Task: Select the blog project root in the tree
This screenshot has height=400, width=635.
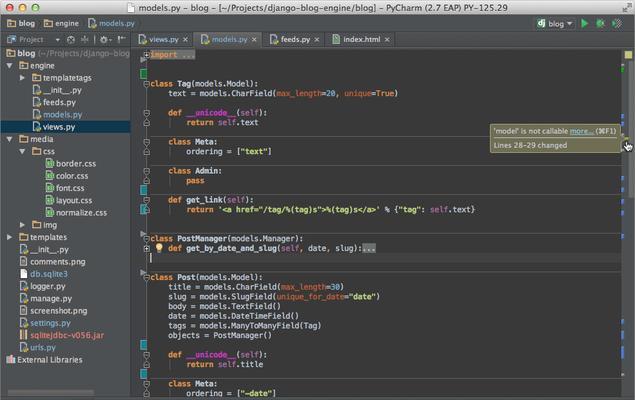Action: pyautogui.click(x=68, y=53)
